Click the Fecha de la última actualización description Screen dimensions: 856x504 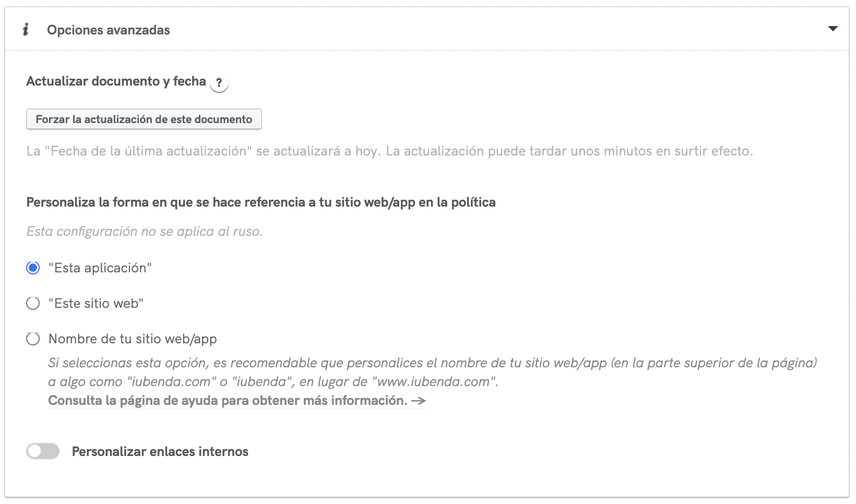coord(389,151)
